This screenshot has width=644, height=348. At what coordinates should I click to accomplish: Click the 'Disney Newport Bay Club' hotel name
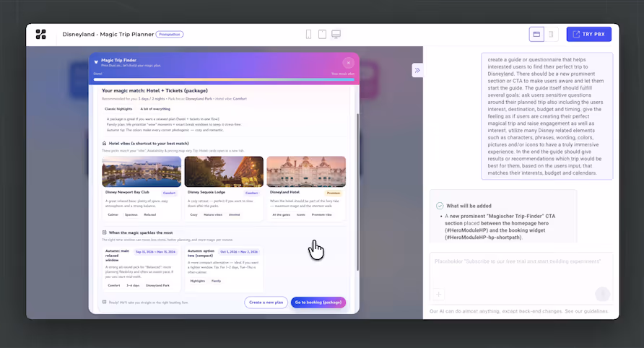[127, 192]
